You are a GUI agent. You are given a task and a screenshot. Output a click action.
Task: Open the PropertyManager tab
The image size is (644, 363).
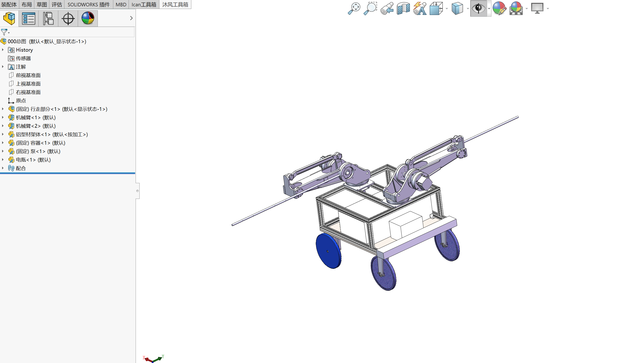(28, 19)
